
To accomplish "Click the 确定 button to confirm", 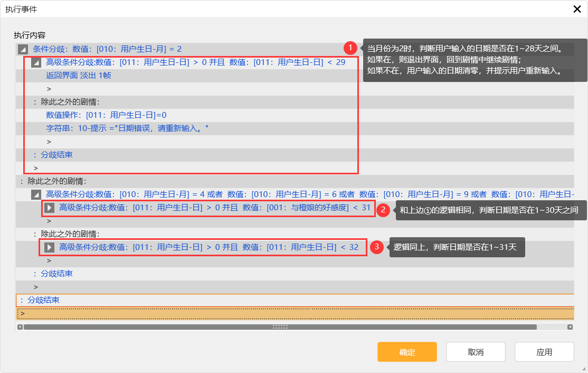I will [406, 352].
